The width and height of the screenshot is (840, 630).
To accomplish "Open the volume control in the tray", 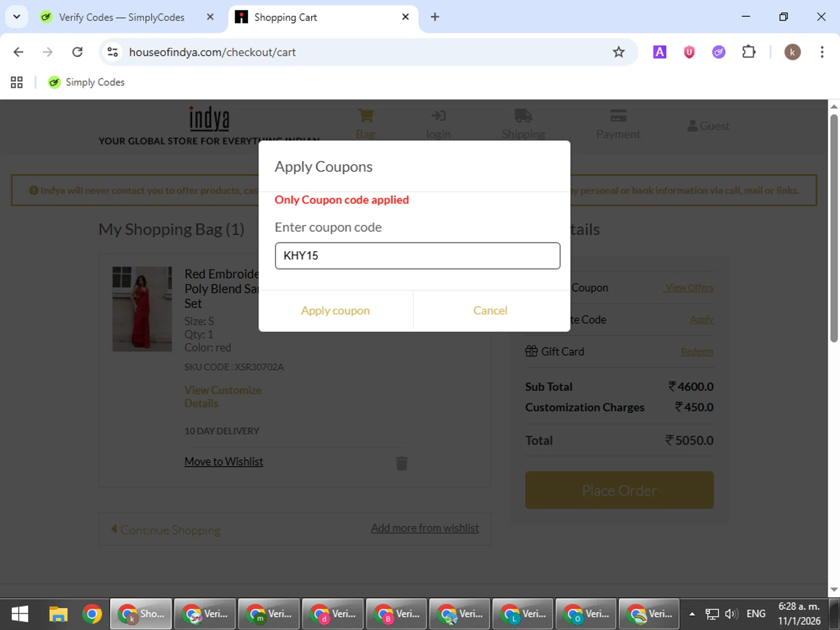I will coord(731,614).
